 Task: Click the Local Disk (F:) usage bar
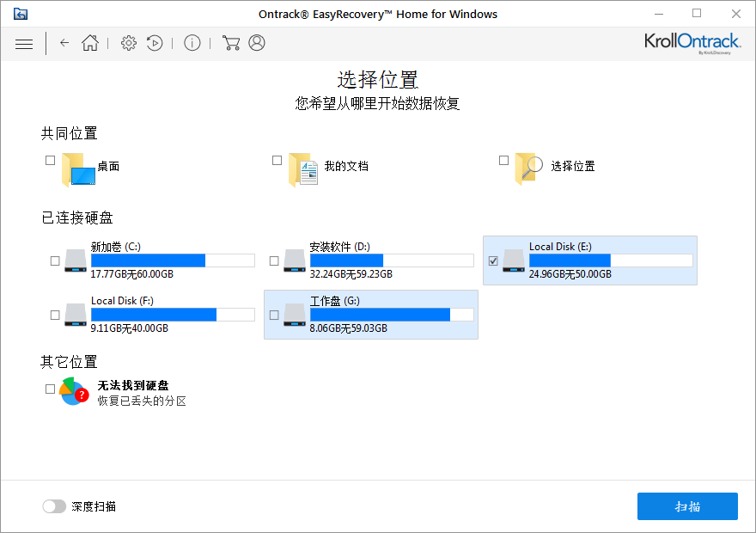coord(172,315)
